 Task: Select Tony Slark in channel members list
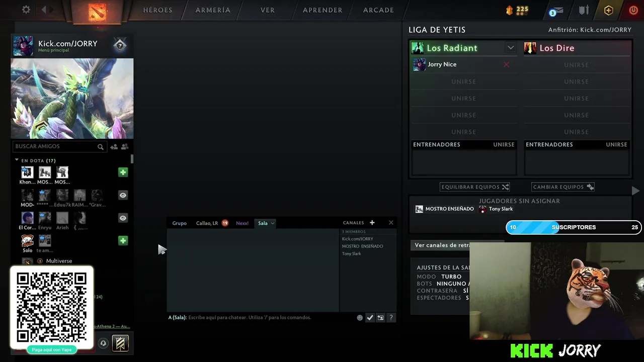352,253
